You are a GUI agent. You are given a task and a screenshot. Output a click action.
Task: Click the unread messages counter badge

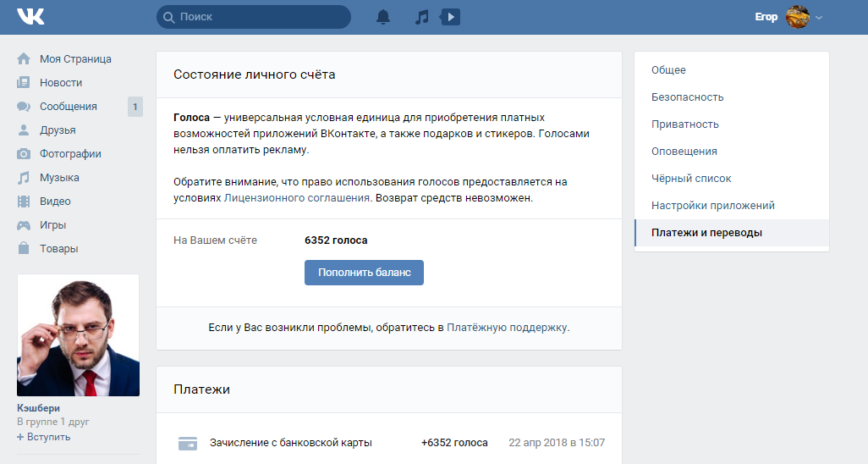click(x=135, y=107)
